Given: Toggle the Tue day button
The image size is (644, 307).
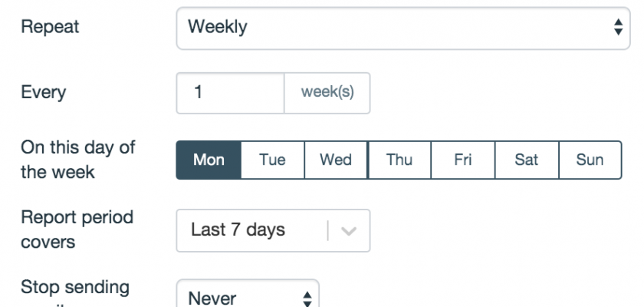Looking at the screenshot, I should [x=272, y=160].
